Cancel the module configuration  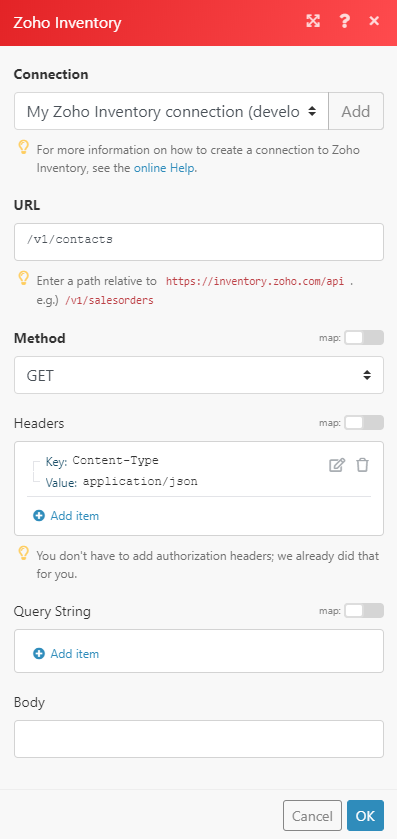click(x=312, y=816)
